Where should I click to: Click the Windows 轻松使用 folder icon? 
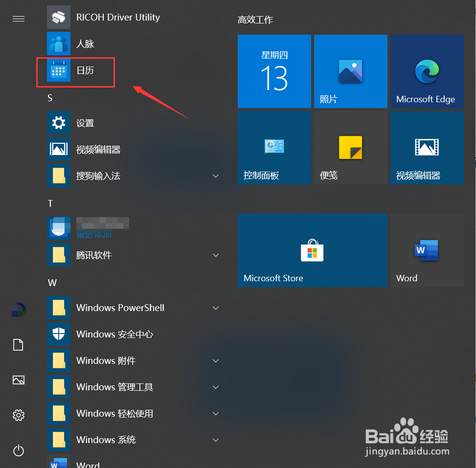click(59, 413)
